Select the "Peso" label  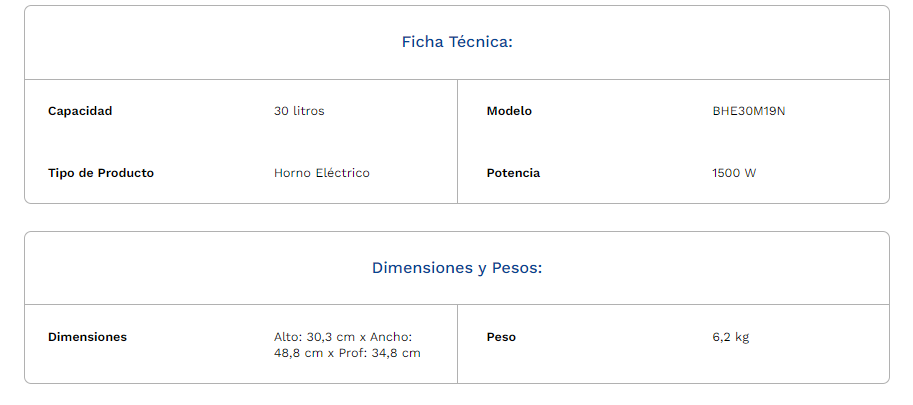[x=501, y=337]
